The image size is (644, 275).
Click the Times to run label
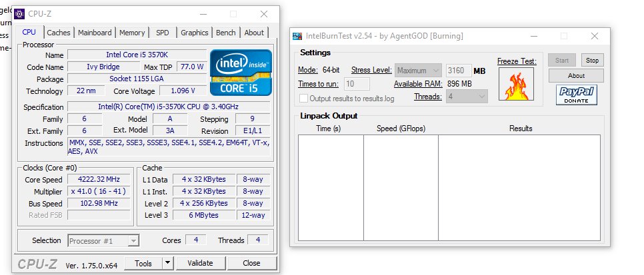pyautogui.click(x=318, y=84)
